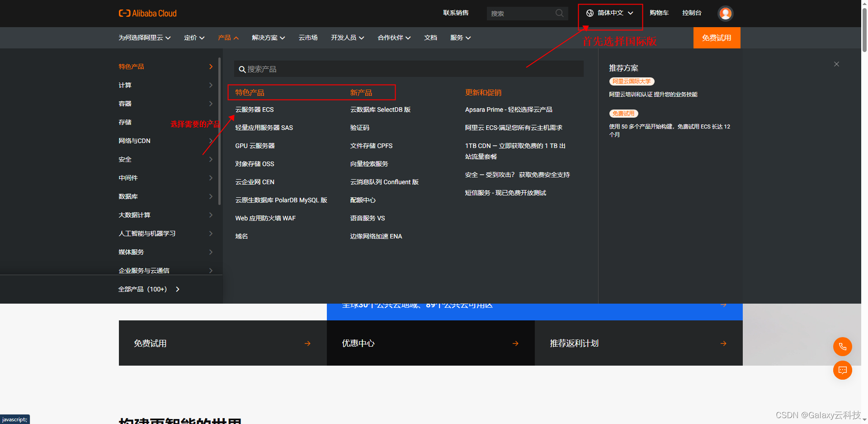
Task: Expand the 服务 menu
Action: [461, 38]
